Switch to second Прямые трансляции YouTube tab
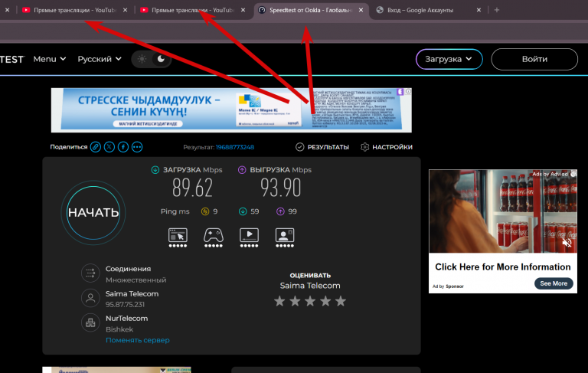This screenshot has width=588, height=373. click(193, 10)
